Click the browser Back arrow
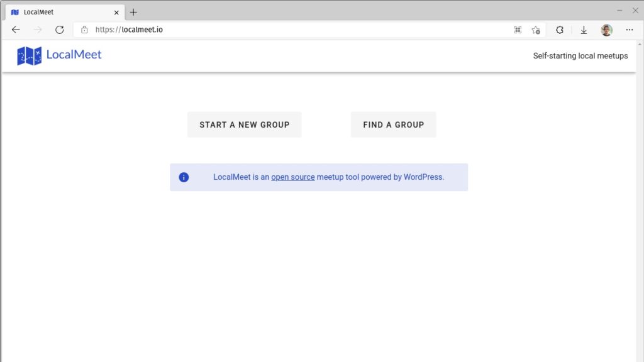 point(16,30)
